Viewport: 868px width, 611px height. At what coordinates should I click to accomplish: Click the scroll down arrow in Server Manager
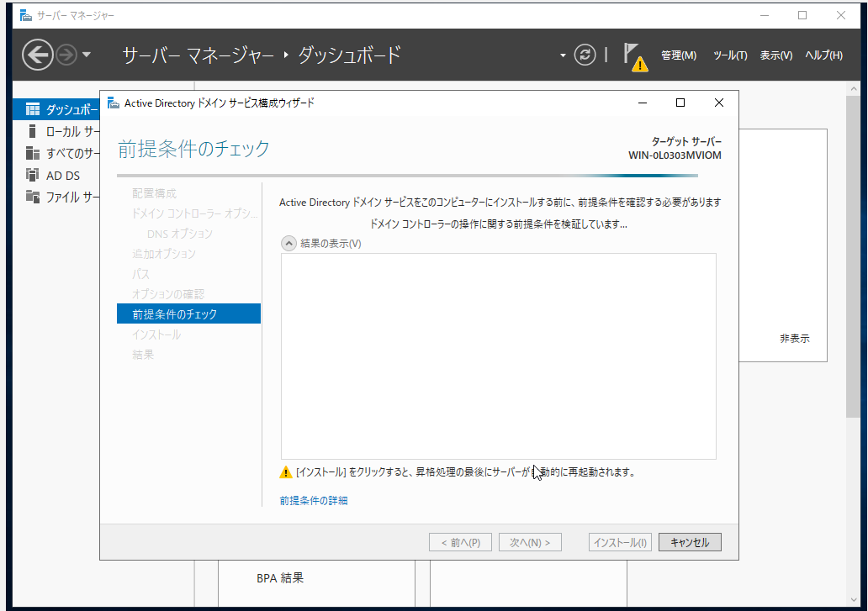pyautogui.click(x=853, y=600)
